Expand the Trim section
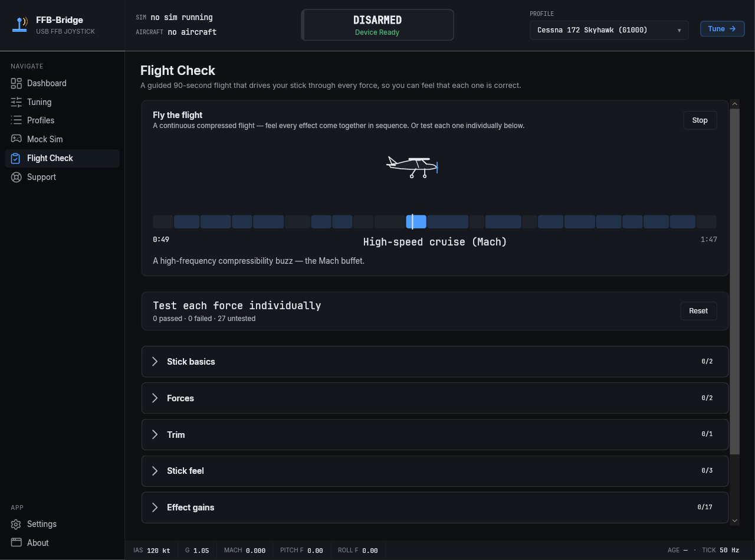Image resolution: width=755 pixels, height=560 pixels. [x=435, y=434]
